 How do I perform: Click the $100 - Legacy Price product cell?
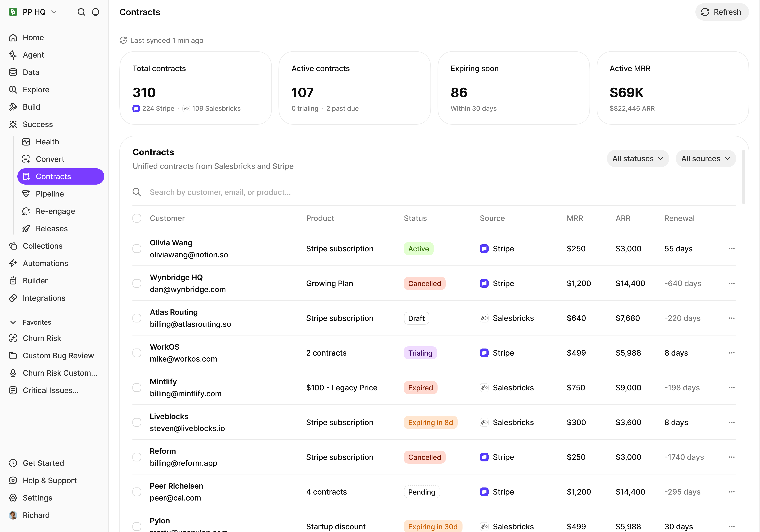point(342,388)
